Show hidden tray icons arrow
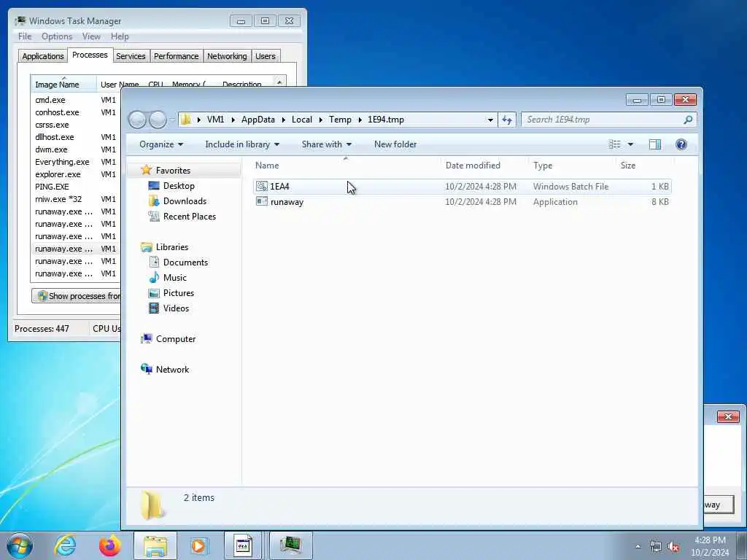Viewport: 747px width, 560px height. pyautogui.click(x=638, y=547)
